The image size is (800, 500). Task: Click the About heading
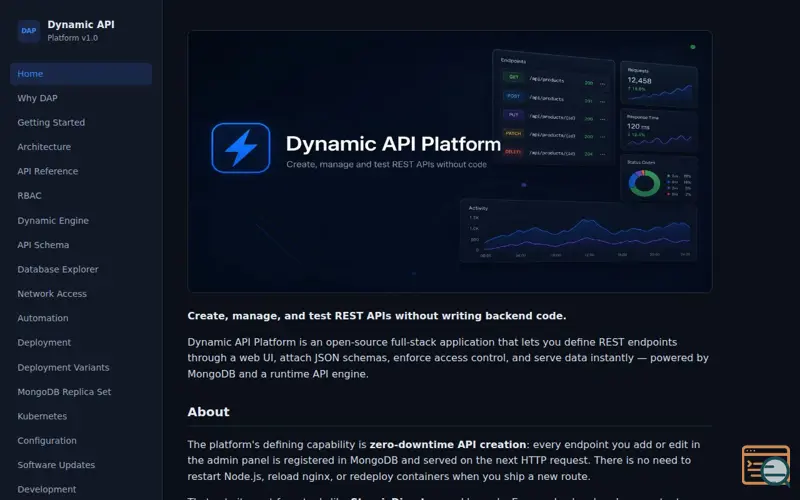pyautogui.click(x=208, y=412)
